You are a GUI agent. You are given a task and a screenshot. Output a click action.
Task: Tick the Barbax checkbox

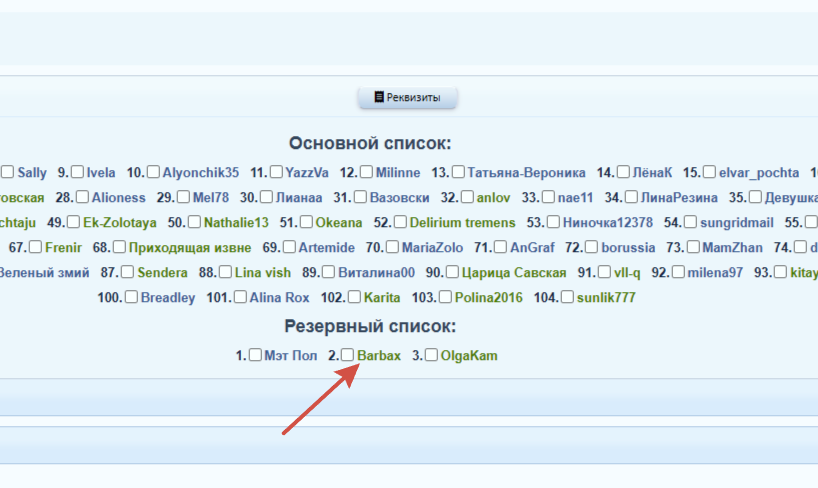click(347, 355)
